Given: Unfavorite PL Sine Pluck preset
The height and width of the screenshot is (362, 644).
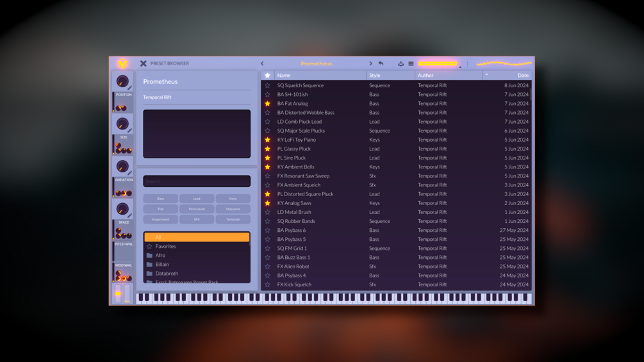Looking at the screenshot, I should point(267,158).
